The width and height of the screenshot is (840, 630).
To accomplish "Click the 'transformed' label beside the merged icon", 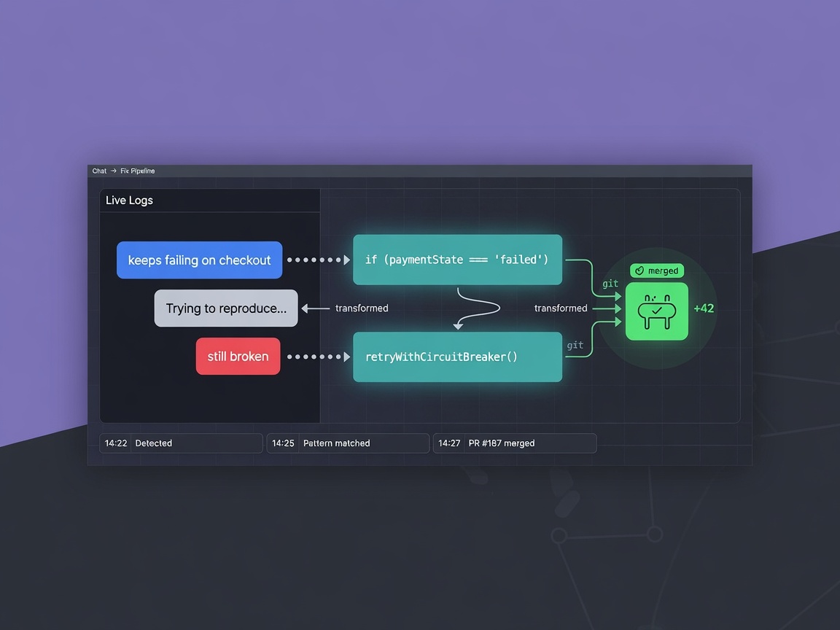I will pyautogui.click(x=561, y=308).
